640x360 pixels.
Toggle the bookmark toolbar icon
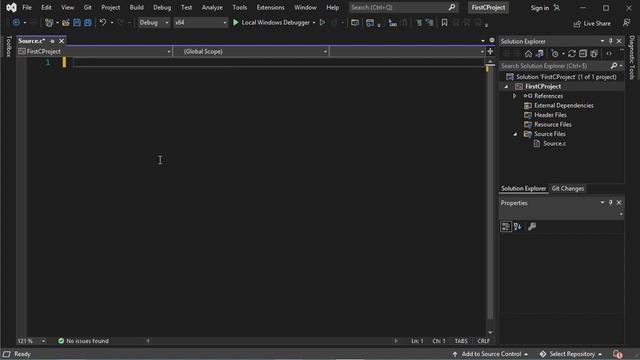pos(444,23)
